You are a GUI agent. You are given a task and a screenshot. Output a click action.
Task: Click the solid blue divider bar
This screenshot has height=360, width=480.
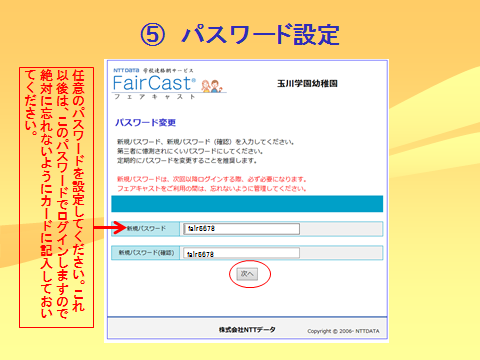click(247, 204)
